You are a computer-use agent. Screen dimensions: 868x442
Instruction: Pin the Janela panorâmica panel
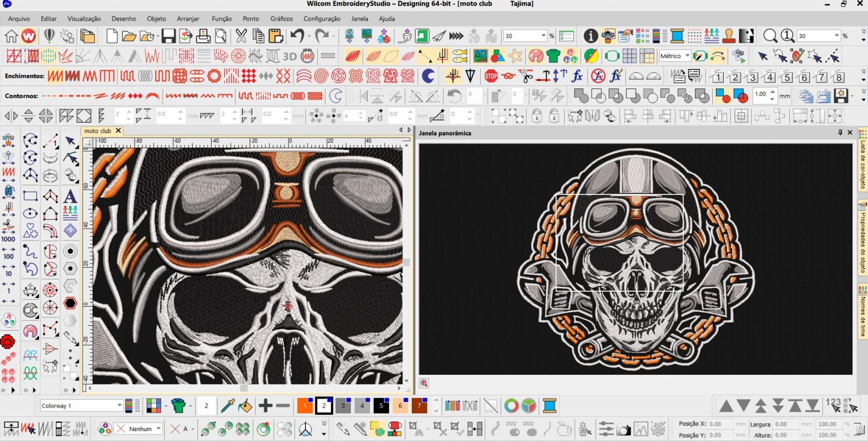pyautogui.click(x=840, y=132)
